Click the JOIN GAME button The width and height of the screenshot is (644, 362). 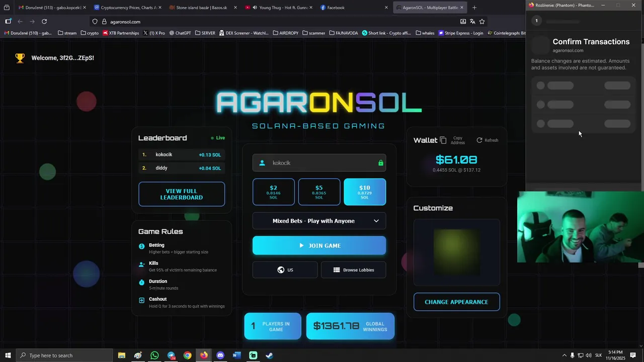coord(319,245)
